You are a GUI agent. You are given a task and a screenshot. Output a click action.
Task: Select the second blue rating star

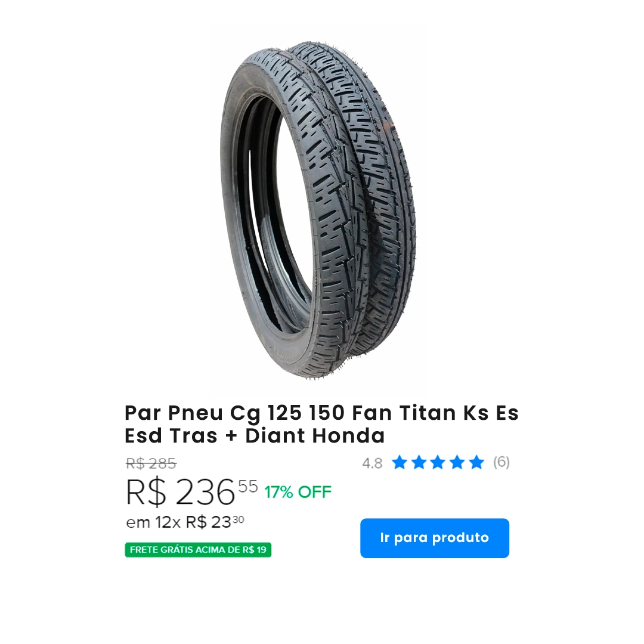419,463
